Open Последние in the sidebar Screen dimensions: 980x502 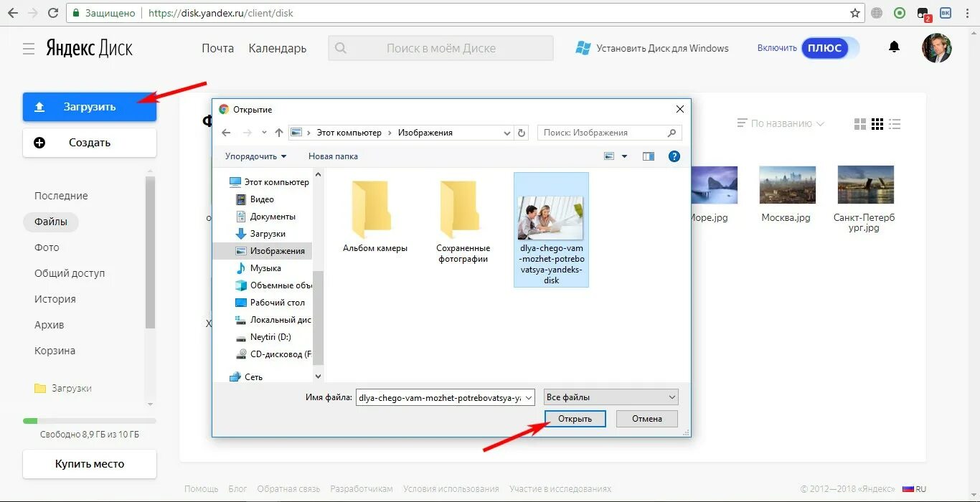tap(61, 196)
